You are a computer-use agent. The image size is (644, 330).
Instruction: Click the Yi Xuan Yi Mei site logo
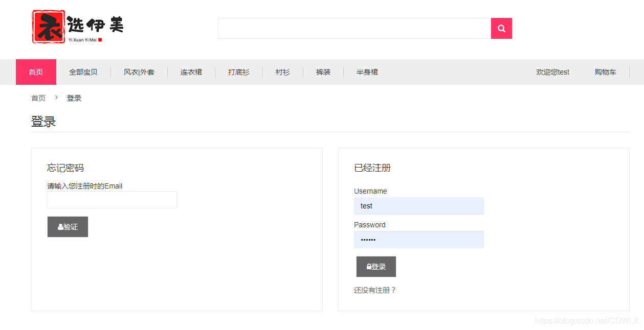tap(78, 27)
